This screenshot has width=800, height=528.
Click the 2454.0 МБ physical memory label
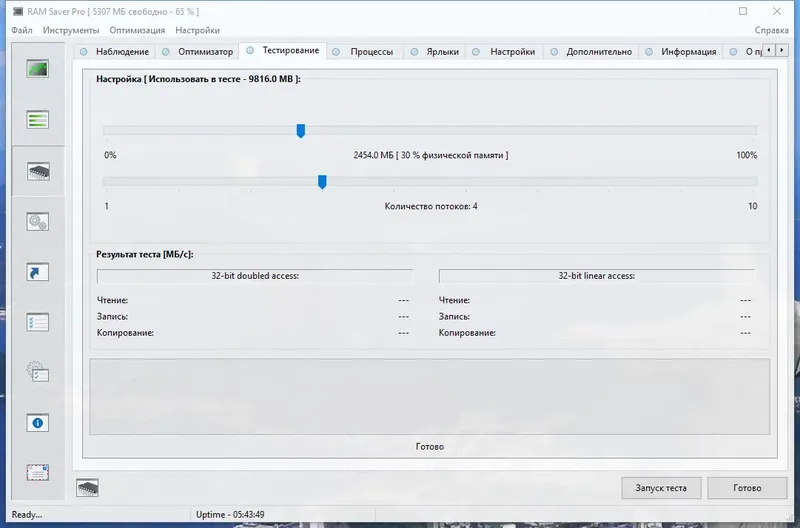pyautogui.click(x=431, y=155)
